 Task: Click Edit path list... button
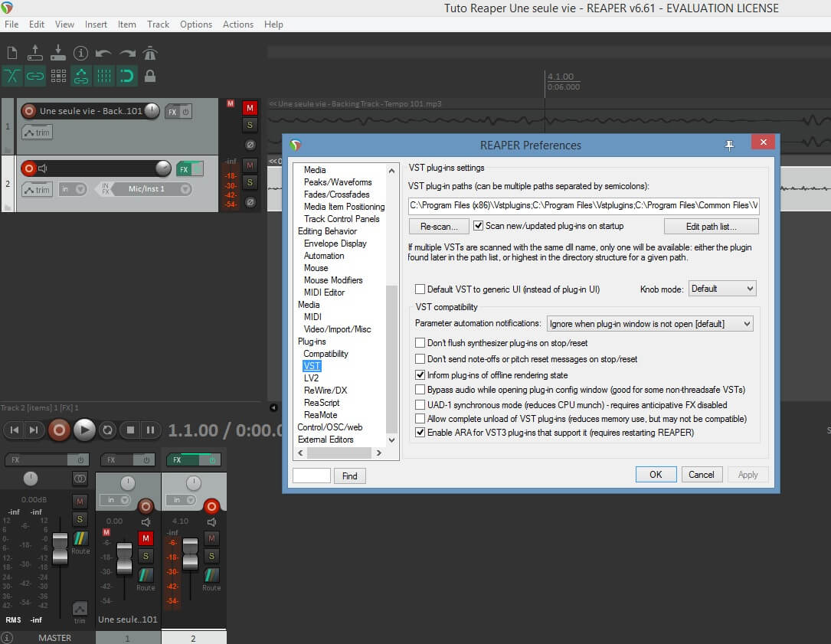[712, 227]
